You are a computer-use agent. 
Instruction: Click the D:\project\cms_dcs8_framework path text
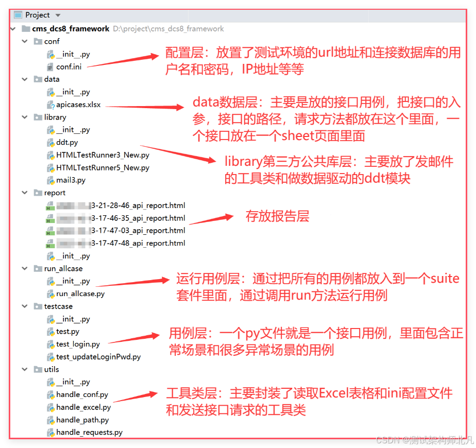[168, 29]
